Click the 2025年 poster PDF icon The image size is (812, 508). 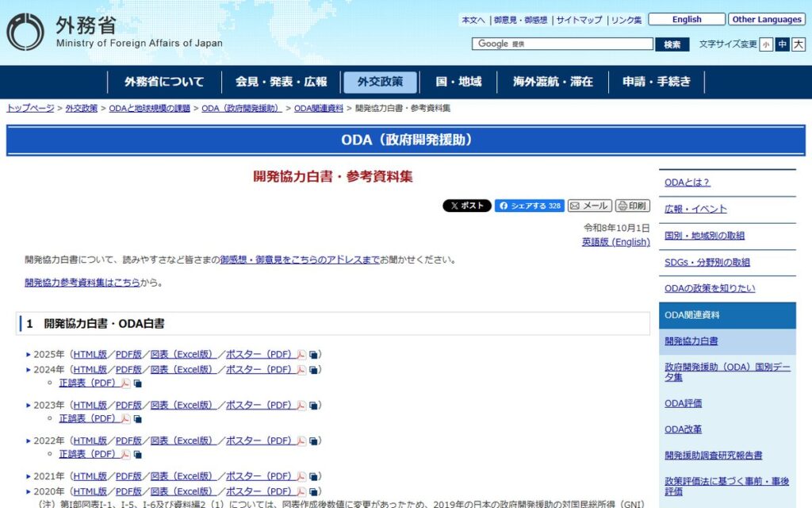point(301,355)
